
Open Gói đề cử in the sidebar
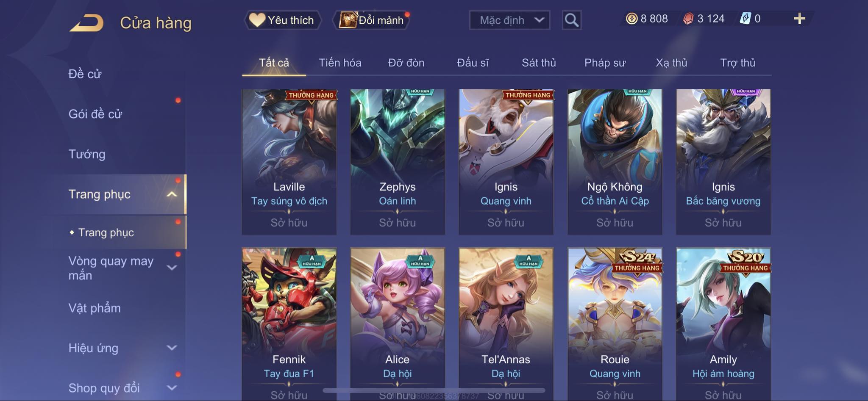[x=95, y=114]
